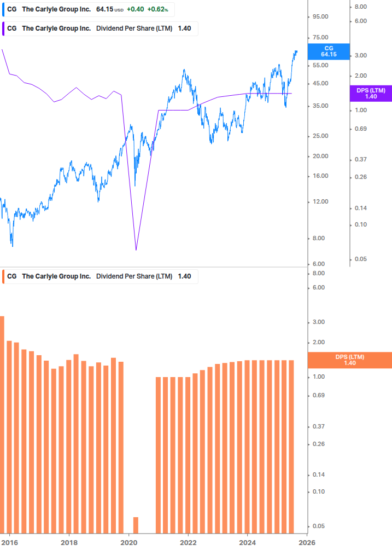Click the 25.00 price axis label

(x=320, y=136)
